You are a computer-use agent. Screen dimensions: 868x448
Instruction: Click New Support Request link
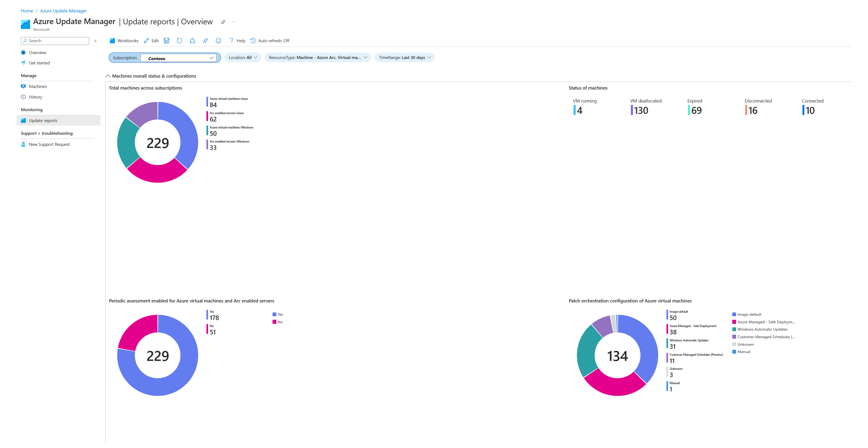click(x=50, y=144)
